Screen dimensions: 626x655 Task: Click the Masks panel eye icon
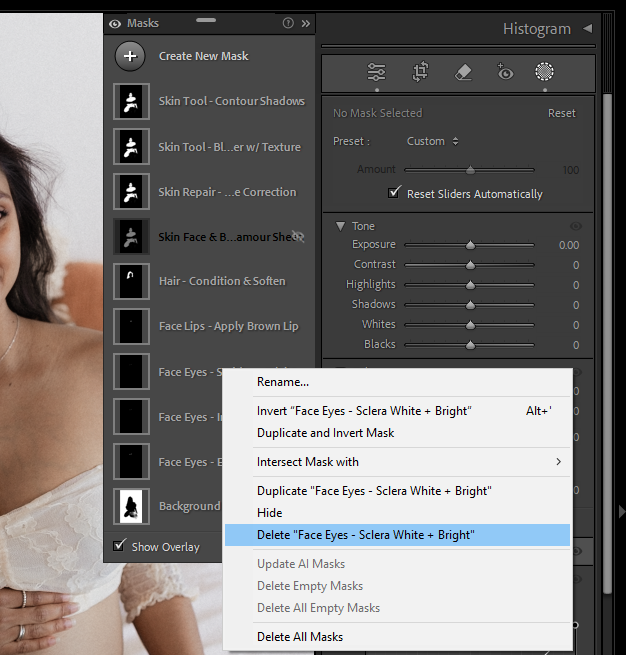(115, 23)
